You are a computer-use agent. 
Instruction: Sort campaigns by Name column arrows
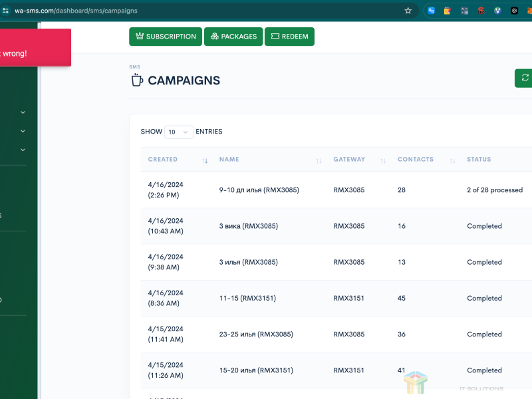tap(319, 160)
